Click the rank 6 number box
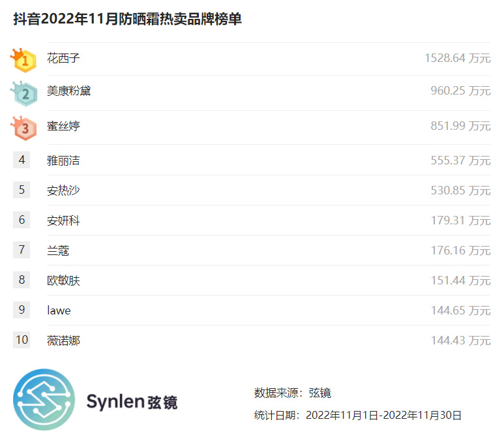This screenshot has height=439, width=504. (22, 220)
